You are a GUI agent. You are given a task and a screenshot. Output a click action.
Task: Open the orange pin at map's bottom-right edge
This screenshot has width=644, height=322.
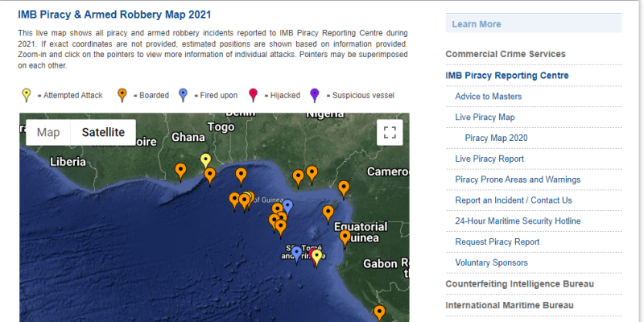point(379,312)
